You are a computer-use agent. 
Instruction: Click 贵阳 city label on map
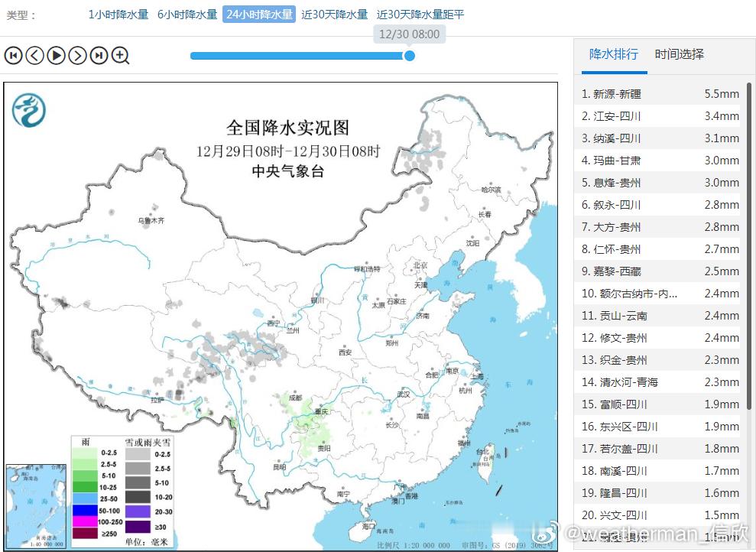[324, 448]
